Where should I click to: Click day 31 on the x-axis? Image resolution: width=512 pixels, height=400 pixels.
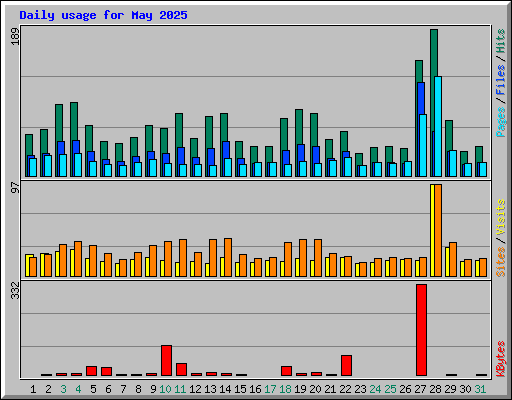480,389
